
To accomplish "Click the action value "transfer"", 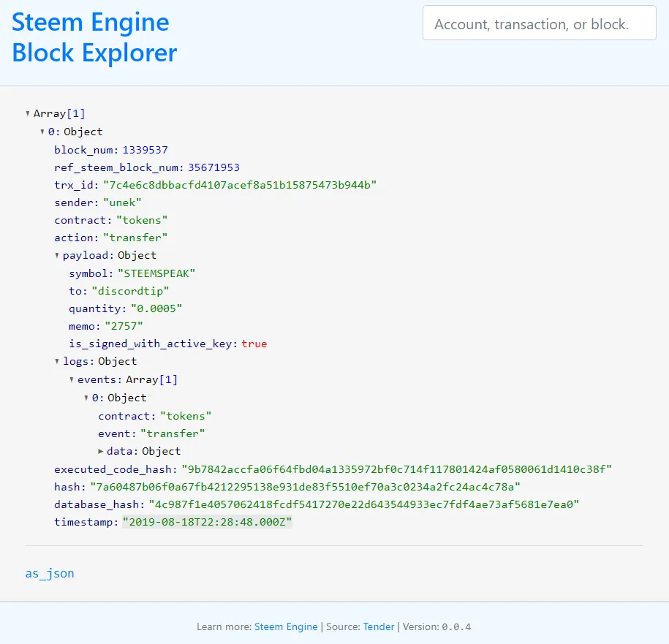I will (x=135, y=238).
